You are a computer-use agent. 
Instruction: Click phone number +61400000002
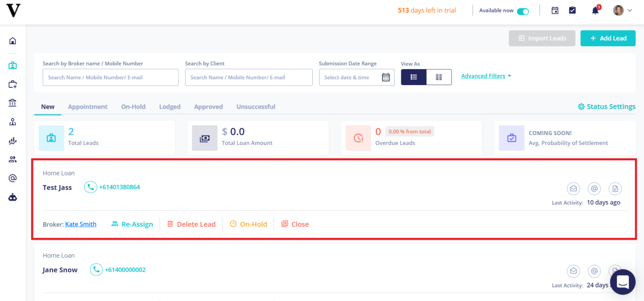[x=125, y=269]
